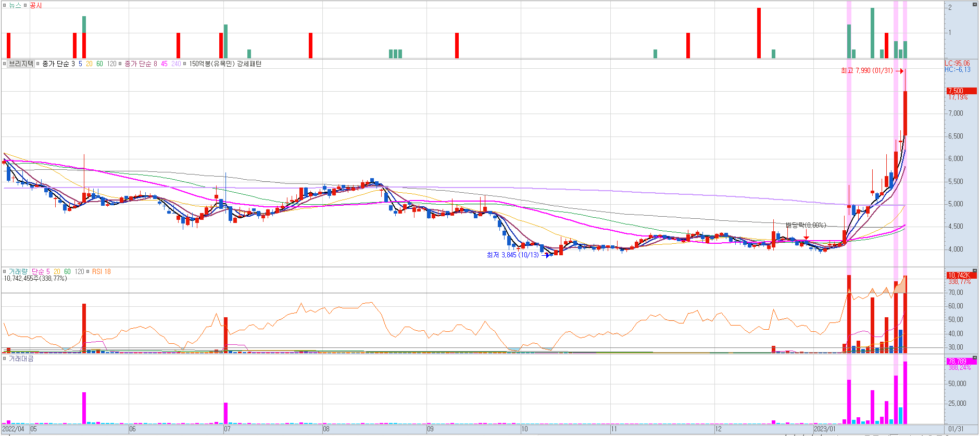
Task: Click the 2023/01 label on the time axis
Action: tap(825, 429)
